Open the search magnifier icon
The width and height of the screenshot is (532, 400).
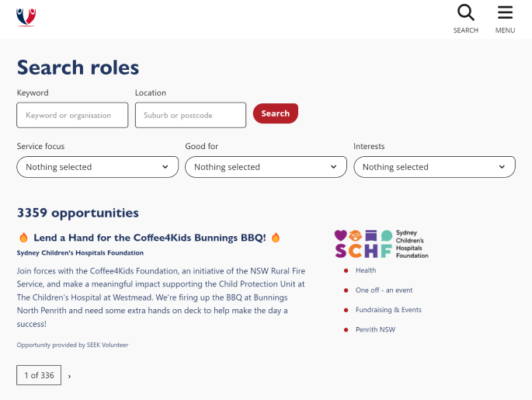click(466, 12)
